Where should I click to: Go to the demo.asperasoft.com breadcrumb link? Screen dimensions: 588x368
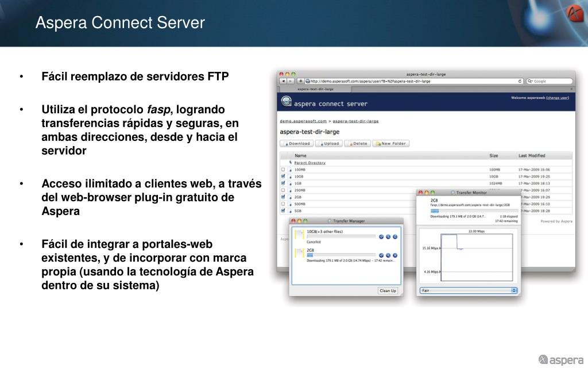(303, 121)
